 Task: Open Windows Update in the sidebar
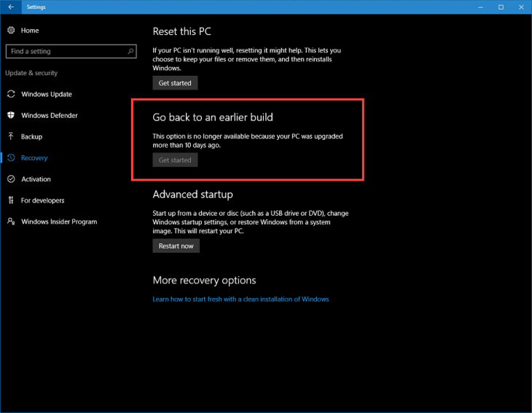point(47,94)
